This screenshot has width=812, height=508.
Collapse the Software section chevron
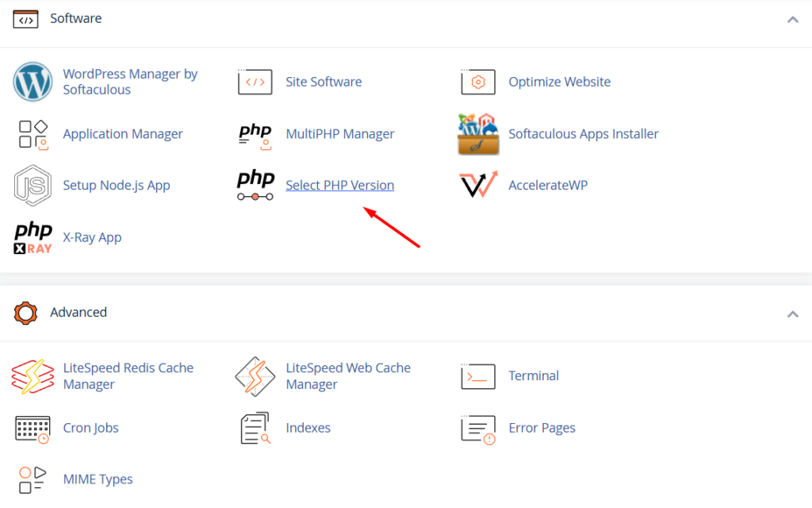point(792,19)
